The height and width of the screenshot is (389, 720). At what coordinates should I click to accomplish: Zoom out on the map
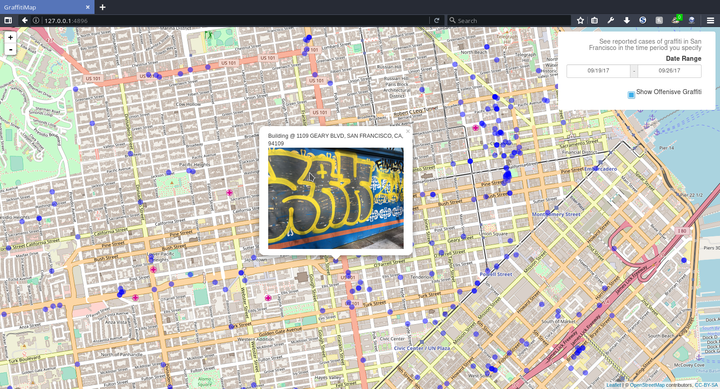pyautogui.click(x=10, y=49)
